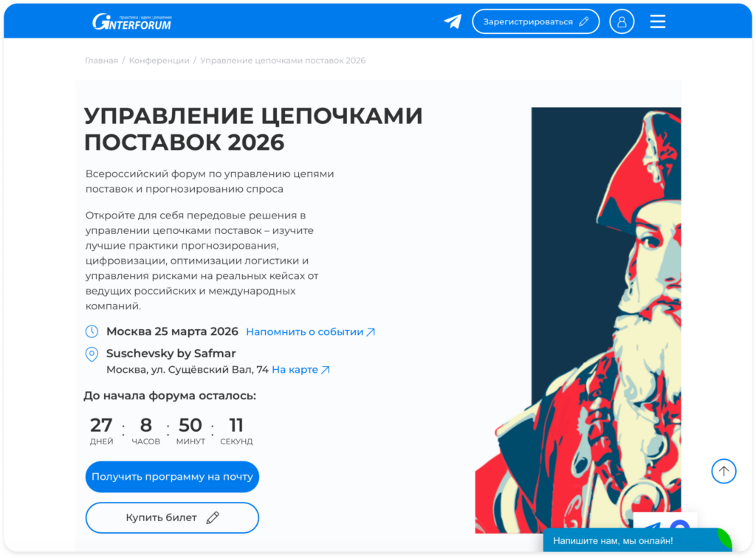Open the На карте link
The height and width of the screenshot is (558, 756).
coord(301,370)
